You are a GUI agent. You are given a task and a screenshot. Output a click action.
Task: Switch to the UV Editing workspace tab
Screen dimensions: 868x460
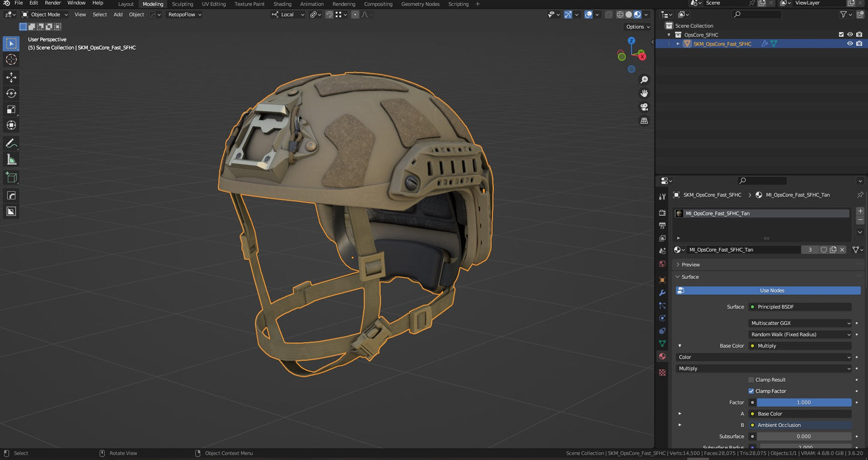[x=213, y=4]
